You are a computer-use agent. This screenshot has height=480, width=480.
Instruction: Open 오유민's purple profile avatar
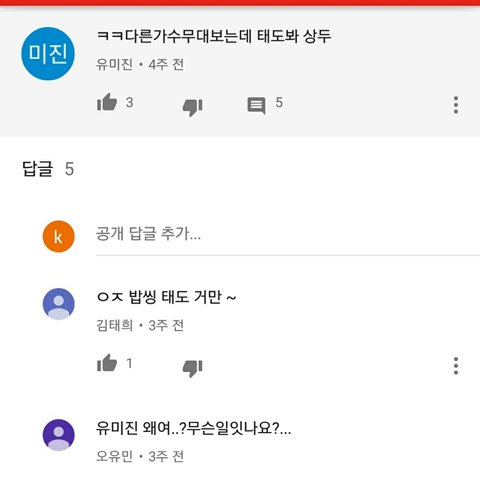[58, 435]
